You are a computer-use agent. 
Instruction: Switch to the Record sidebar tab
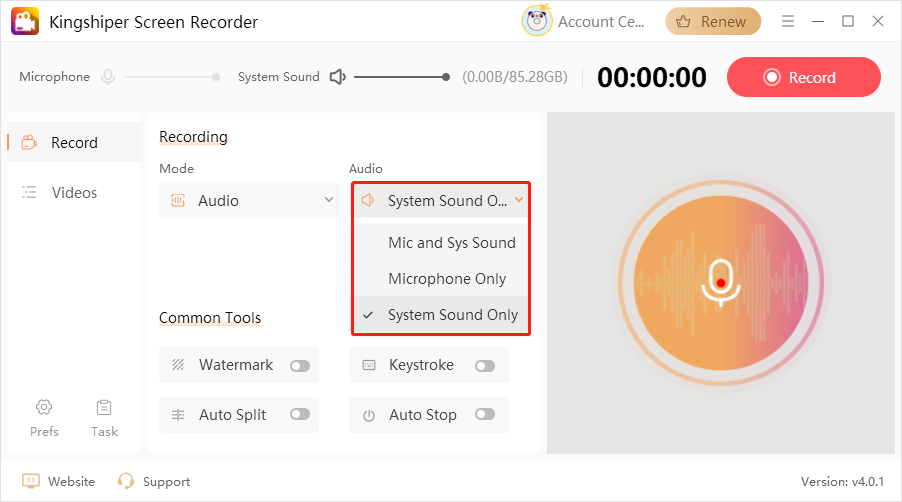[74, 142]
